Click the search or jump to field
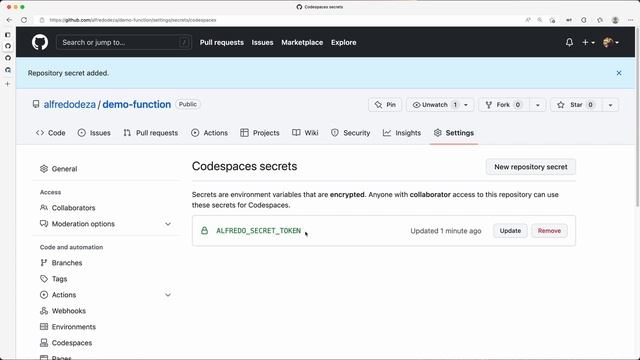 coord(124,42)
